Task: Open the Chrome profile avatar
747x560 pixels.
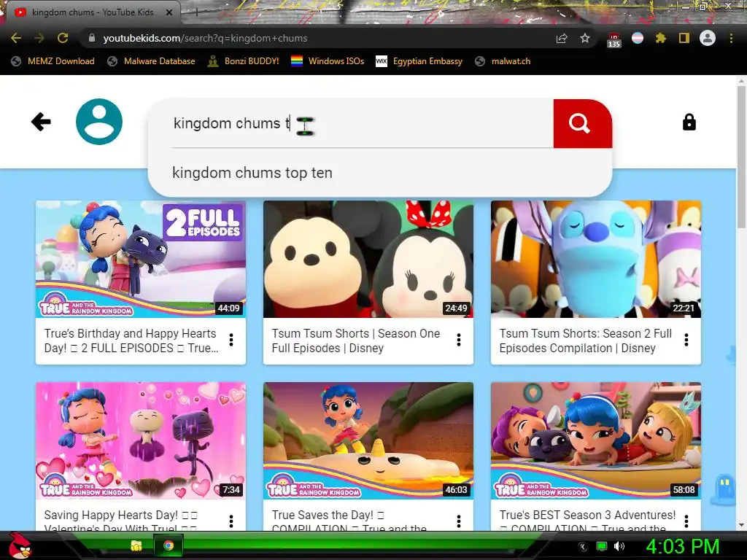Action: (708, 38)
